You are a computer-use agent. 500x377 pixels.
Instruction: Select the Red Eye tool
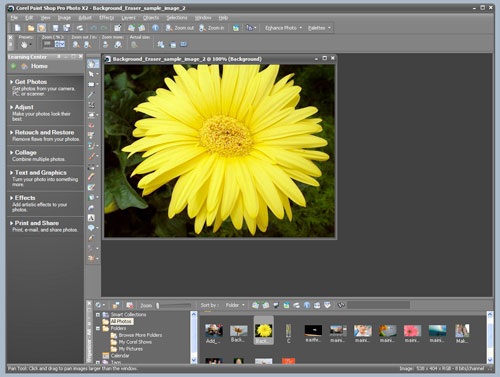[x=91, y=125]
